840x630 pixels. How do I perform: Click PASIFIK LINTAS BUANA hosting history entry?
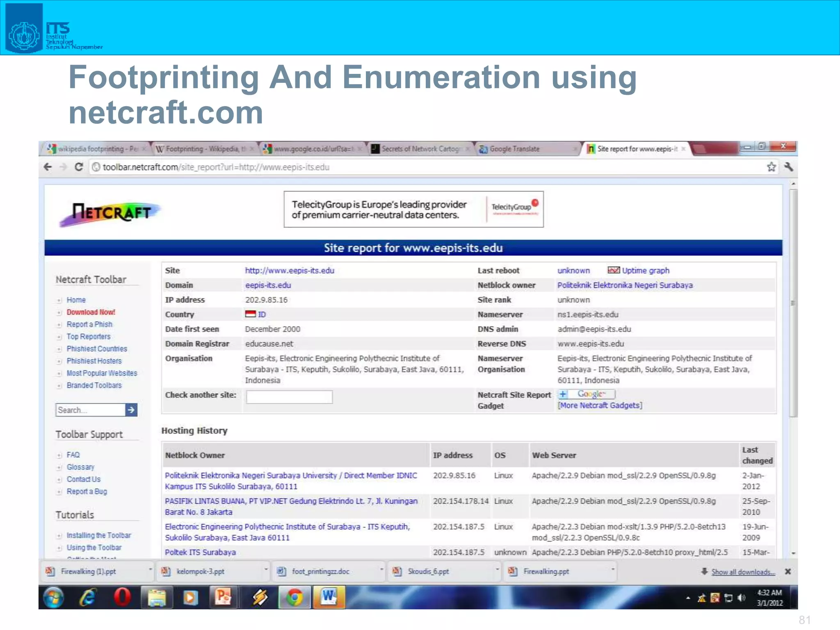click(291, 506)
